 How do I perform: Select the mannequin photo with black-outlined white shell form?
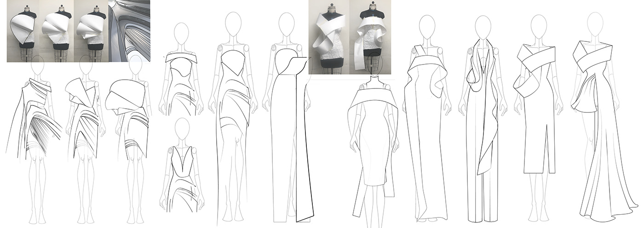23,31
